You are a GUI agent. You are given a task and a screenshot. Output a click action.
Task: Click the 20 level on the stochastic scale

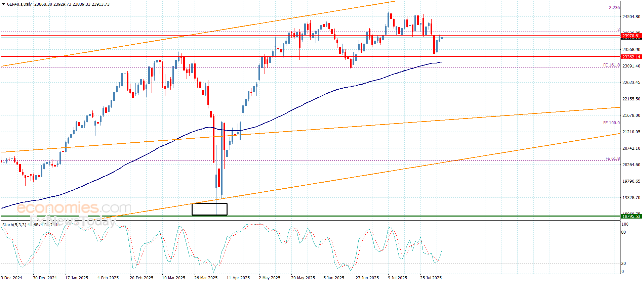623,264
